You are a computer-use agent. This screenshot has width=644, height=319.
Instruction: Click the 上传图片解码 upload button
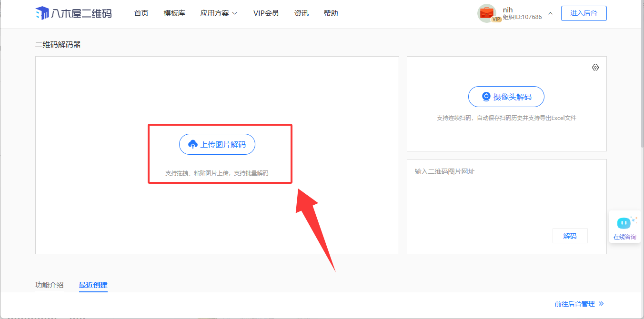click(217, 144)
